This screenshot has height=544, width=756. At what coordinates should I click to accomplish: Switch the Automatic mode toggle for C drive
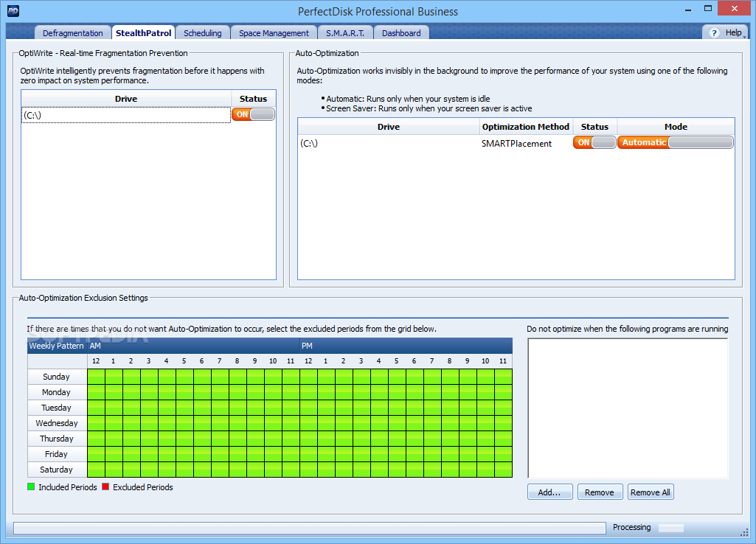pyautogui.click(x=676, y=142)
